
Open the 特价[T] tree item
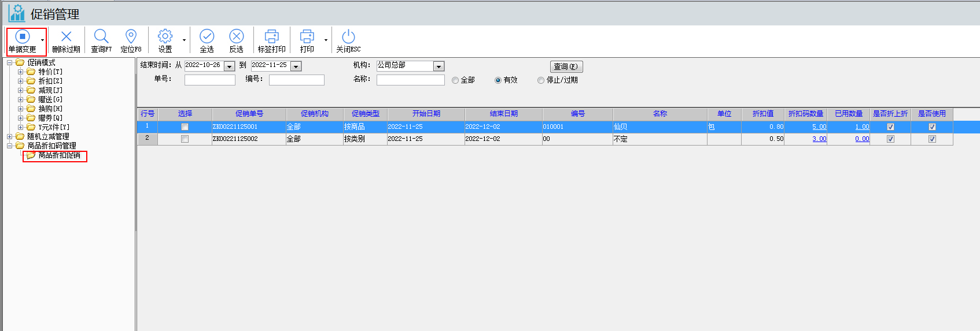(x=50, y=72)
